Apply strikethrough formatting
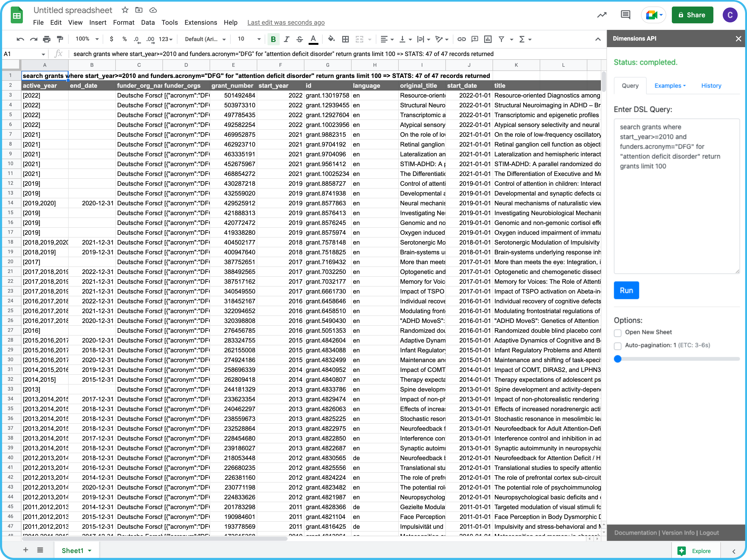The width and height of the screenshot is (747, 560). point(300,39)
